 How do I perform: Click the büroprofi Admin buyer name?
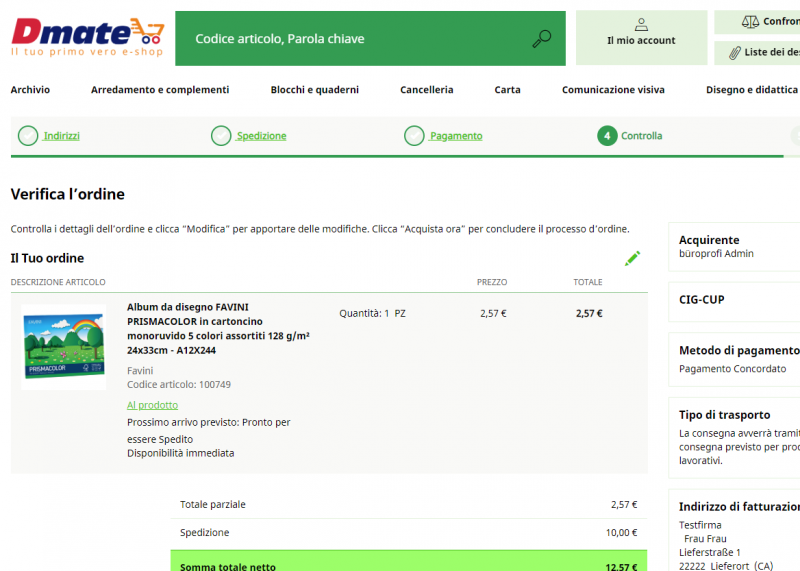click(x=716, y=254)
